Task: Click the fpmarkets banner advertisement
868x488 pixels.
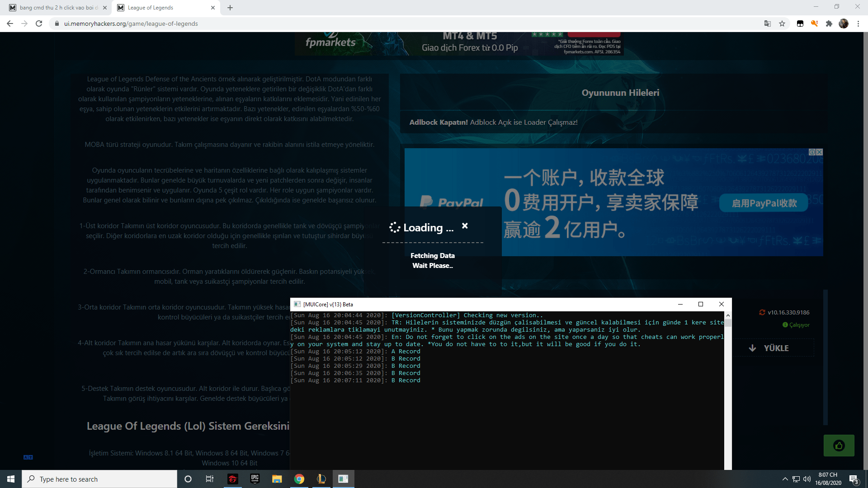Action: point(459,43)
